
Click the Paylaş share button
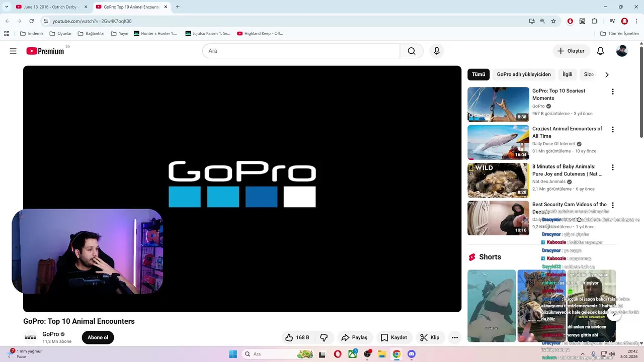[x=354, y=337]
